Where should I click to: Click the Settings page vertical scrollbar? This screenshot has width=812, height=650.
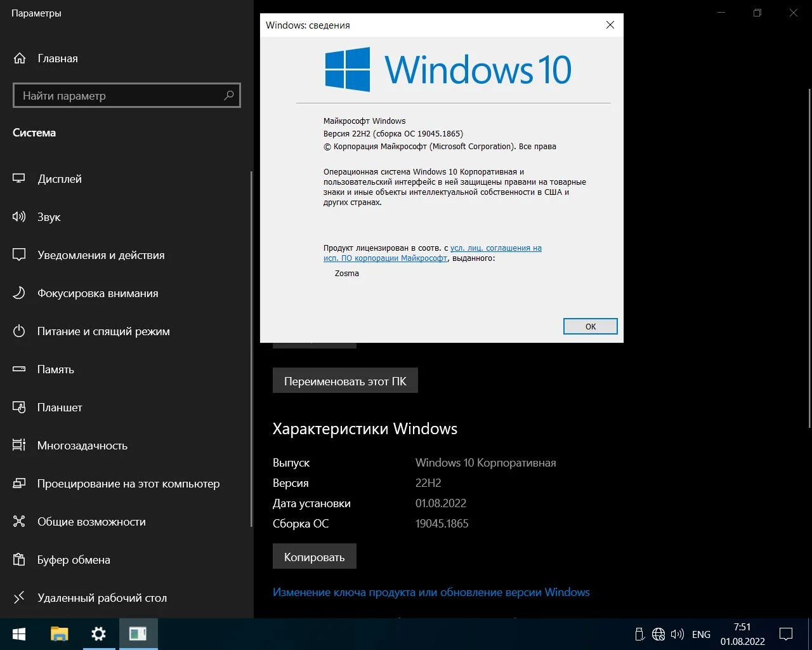click(809, 258)
